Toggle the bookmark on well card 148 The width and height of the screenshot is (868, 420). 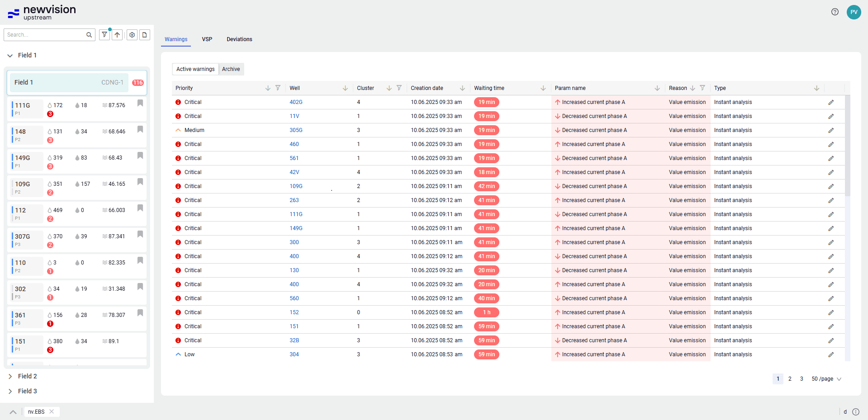tap(140, 129)
